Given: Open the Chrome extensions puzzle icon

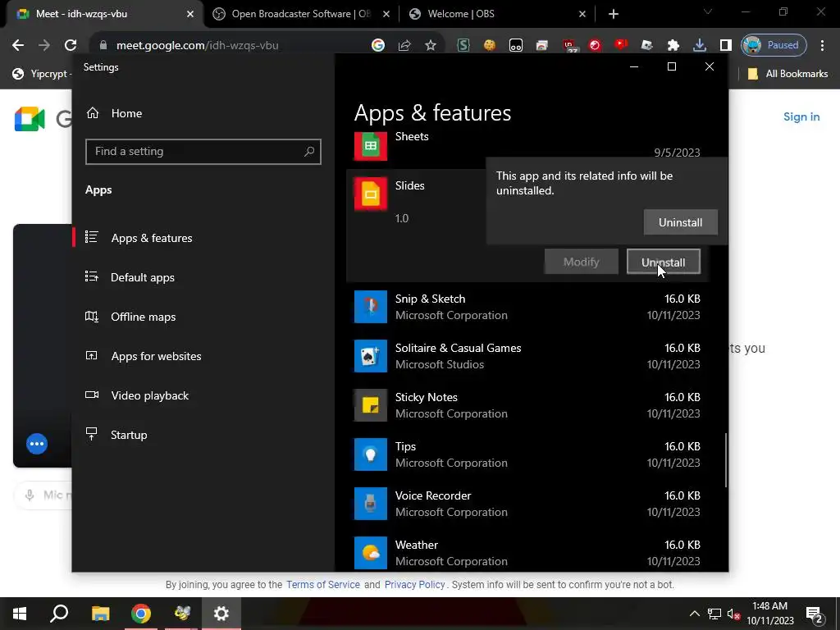Looking at the screenshot, I should (x=673, y=45).
